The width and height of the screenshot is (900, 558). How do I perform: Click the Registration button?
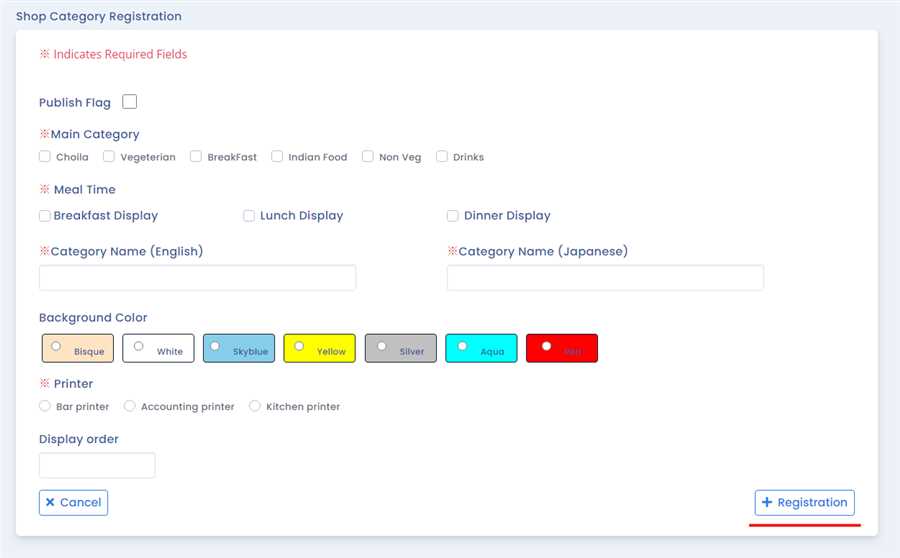(x=804, y=503)
